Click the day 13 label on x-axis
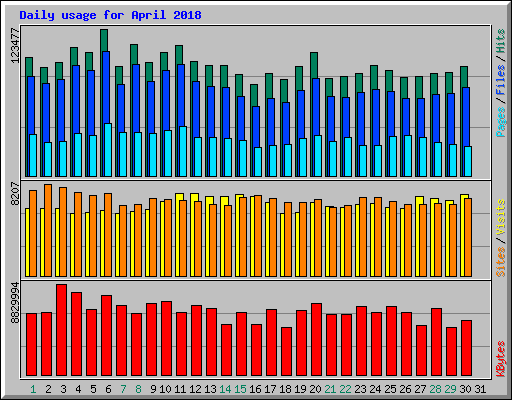Viewport: 512px width, 400px height. point(210,389)
